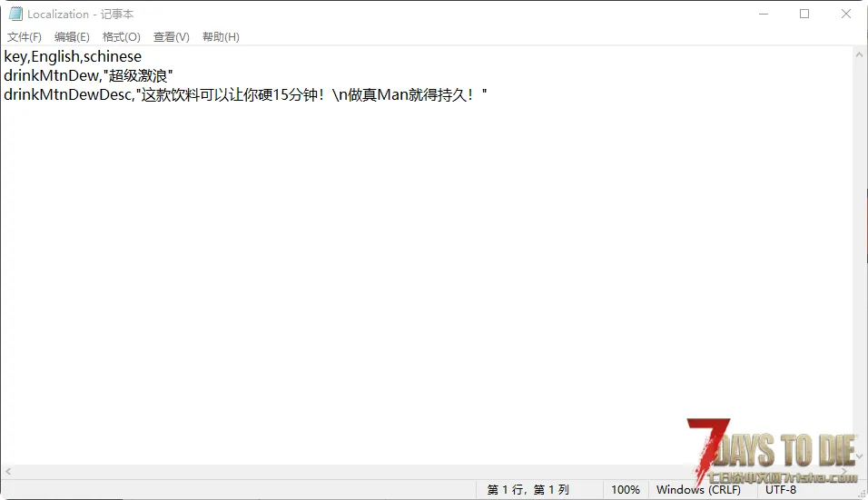
Task: Open the 文件(F) menu
Action: pos(25,37)
